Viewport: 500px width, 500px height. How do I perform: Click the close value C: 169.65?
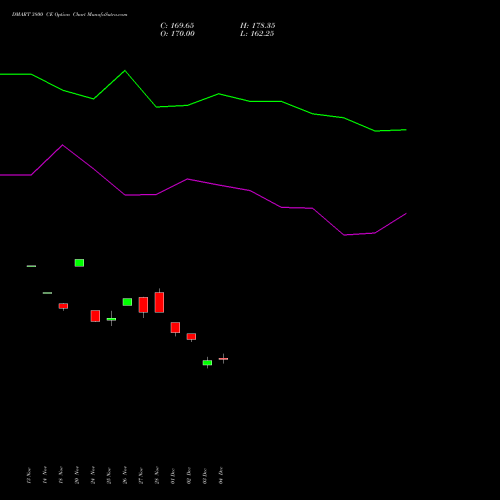pos(177,26)
